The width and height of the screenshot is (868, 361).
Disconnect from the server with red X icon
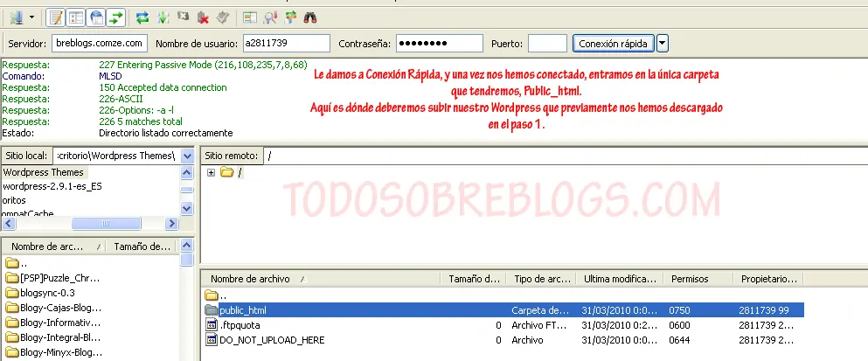pos(203,17)
